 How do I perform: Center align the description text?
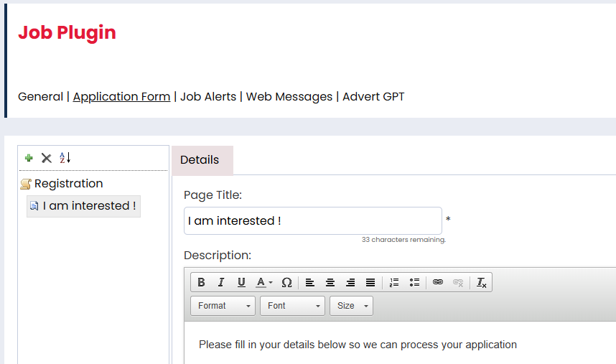point(330,283)
